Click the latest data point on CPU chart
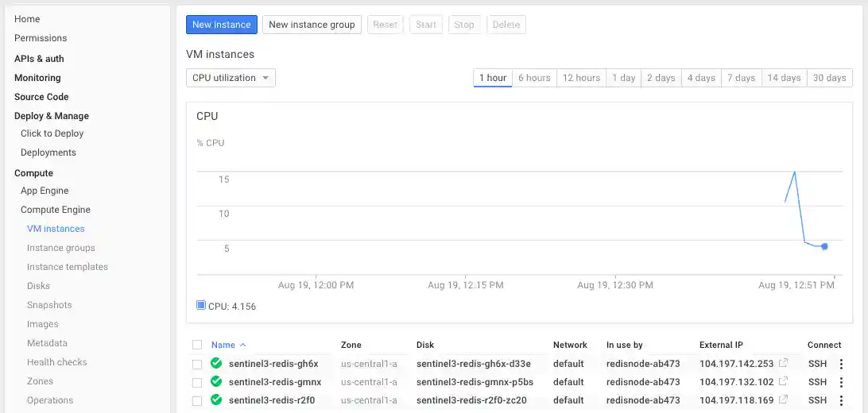 [824, 246]
